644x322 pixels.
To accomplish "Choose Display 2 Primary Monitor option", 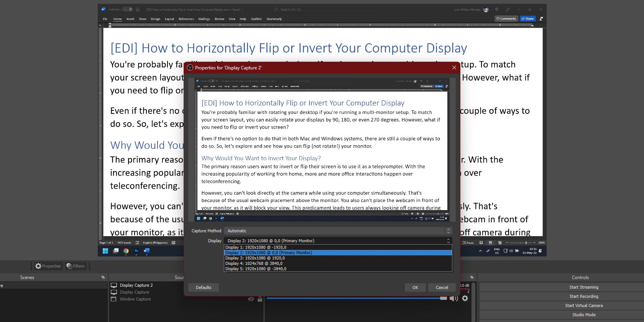I will pos(338,253).
